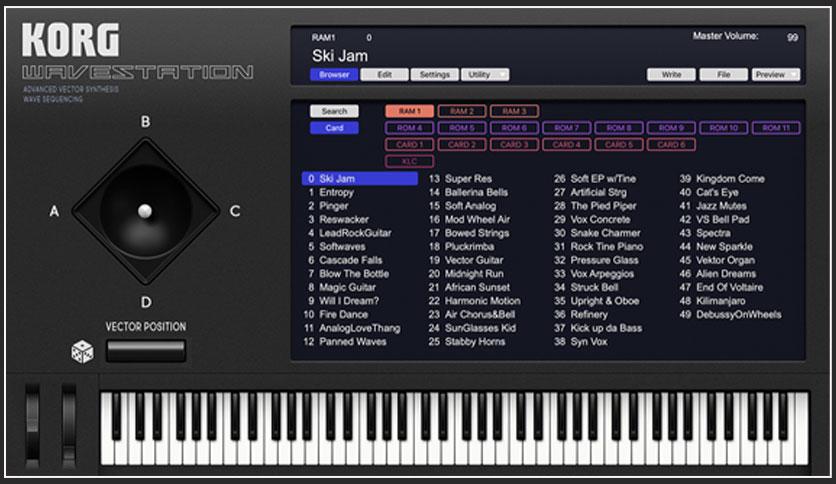836x484 pixels.
Task: Load the AnalogLoveThang patch
Action: point(359,328)
